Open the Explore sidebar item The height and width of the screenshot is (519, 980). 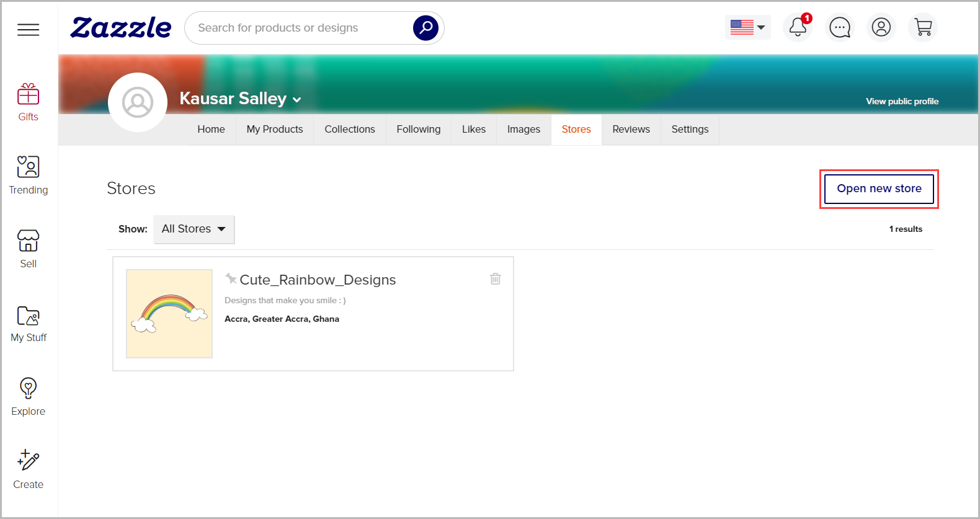click(x=28, y=397)
